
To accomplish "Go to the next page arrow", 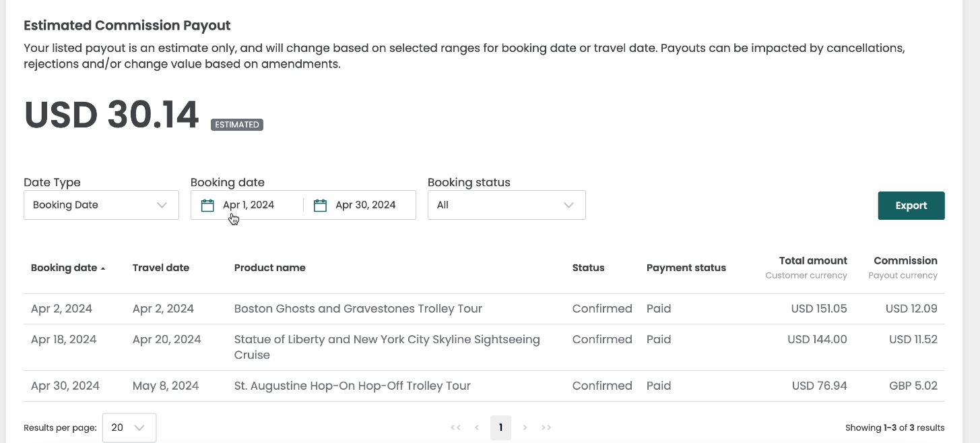I will point(525,427).
